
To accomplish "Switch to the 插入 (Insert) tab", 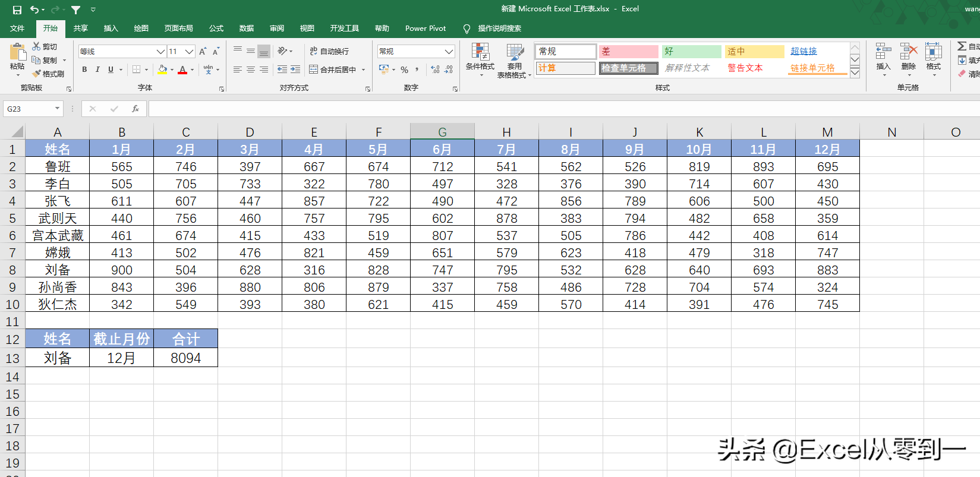I will (x=111, y=28).
